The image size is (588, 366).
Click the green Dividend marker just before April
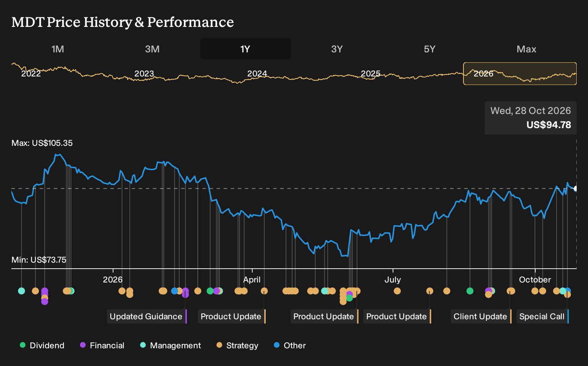[210, 291]
